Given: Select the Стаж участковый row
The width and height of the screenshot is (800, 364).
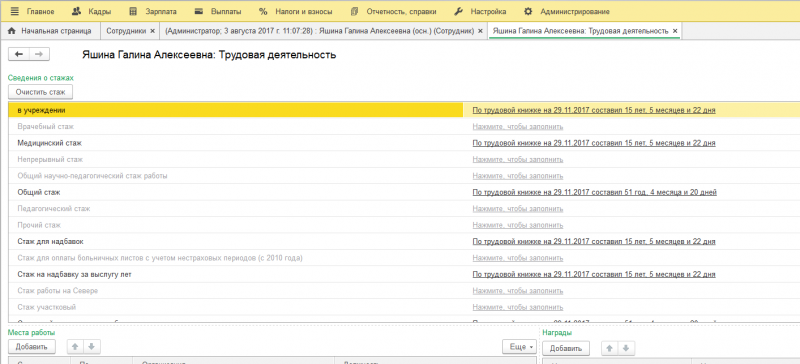Looking at the screenshot, I should (404, 307).
